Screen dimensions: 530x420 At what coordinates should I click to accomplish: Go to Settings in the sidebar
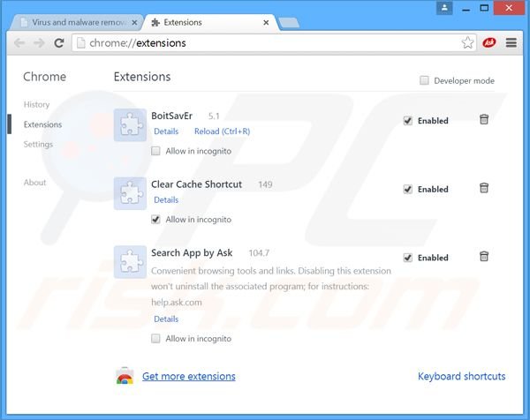(38, 144)
